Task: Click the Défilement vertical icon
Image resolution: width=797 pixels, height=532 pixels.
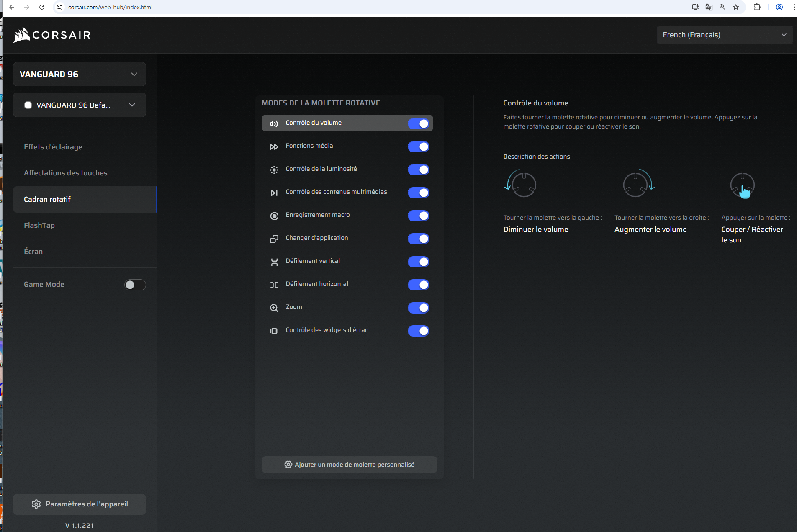Action: pyautogui.click(x=274, y=262)
